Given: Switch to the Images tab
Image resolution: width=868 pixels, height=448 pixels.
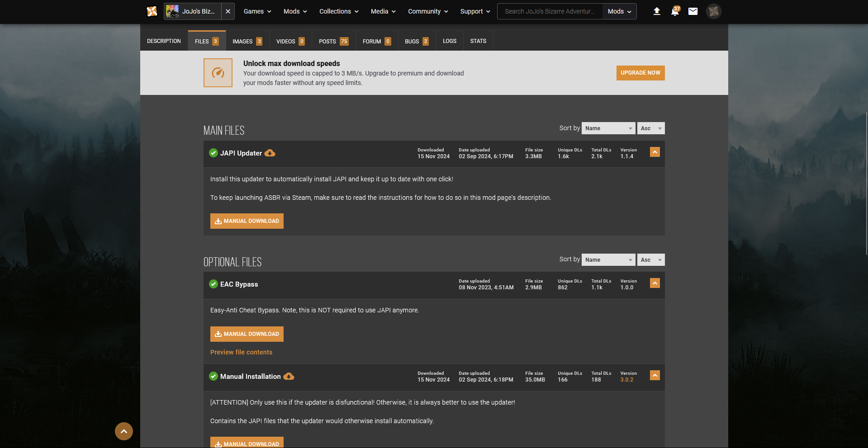Looking at the screenshot, I should click(x=247, y=41).
